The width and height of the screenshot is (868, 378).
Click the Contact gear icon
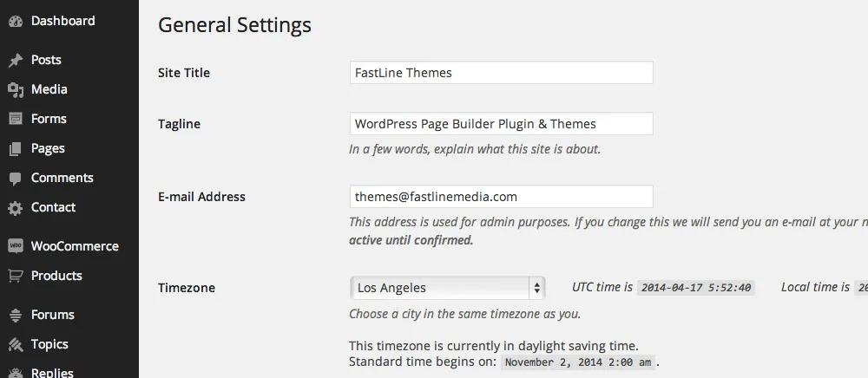tap(15, 208)
